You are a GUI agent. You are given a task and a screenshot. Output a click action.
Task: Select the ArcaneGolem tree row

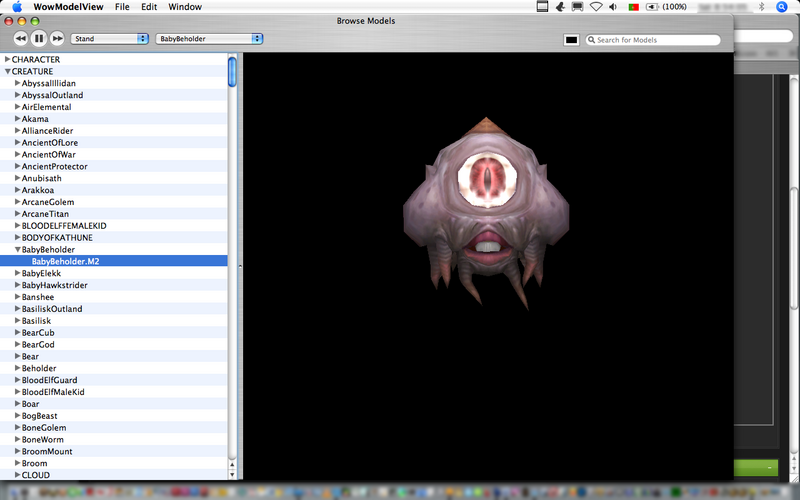coord(114,202)
